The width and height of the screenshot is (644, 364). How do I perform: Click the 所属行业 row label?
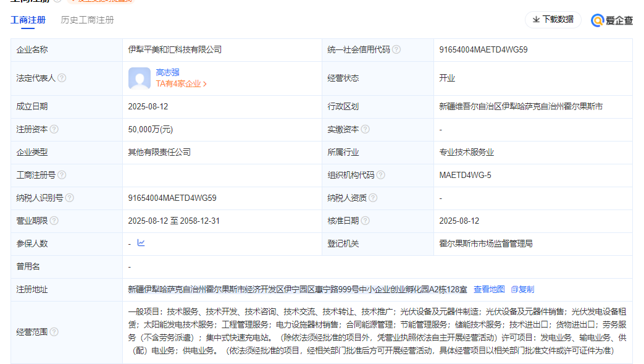(343, 152)
